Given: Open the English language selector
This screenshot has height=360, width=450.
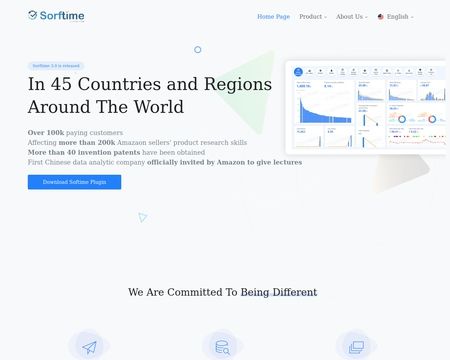Looking at the screenshot, I should [395, 16].
